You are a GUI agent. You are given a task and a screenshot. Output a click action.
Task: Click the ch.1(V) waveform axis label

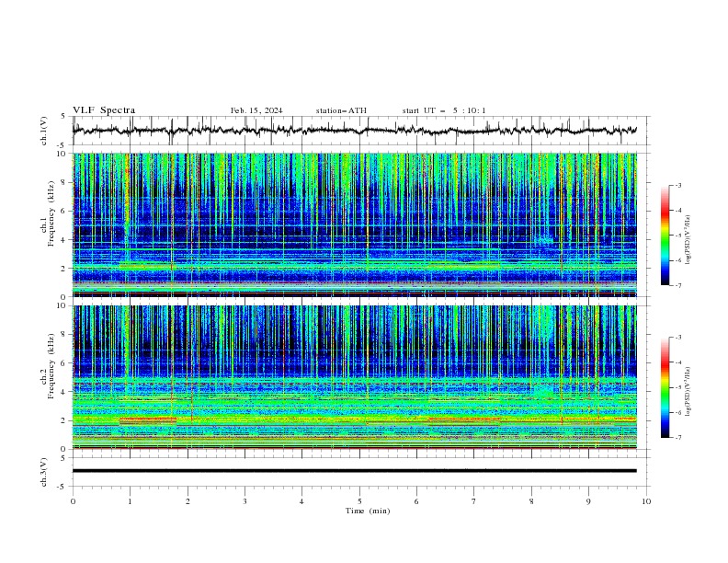(x=44, y=131)
